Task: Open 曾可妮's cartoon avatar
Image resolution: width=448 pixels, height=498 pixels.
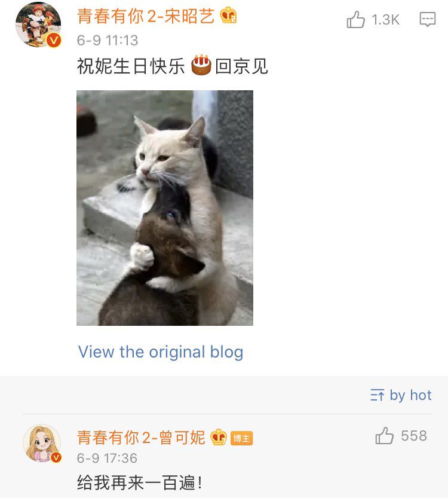Action: pos(42,444)
